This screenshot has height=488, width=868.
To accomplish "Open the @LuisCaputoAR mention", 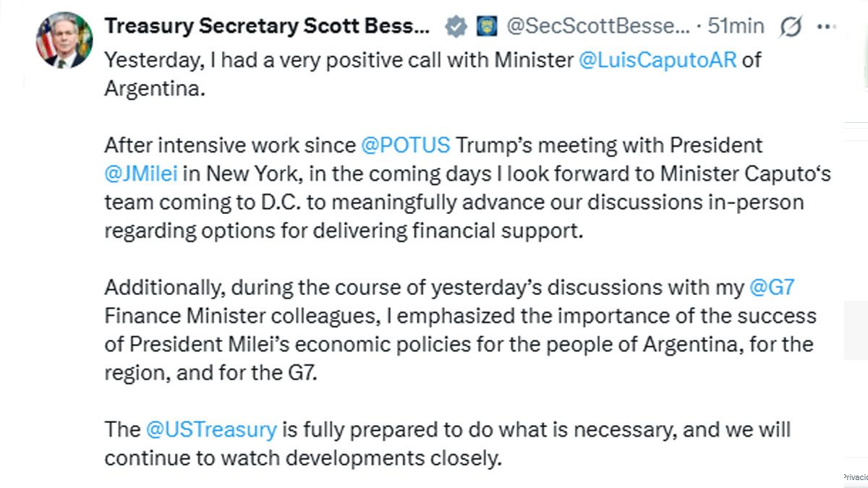I will [658, 60].
